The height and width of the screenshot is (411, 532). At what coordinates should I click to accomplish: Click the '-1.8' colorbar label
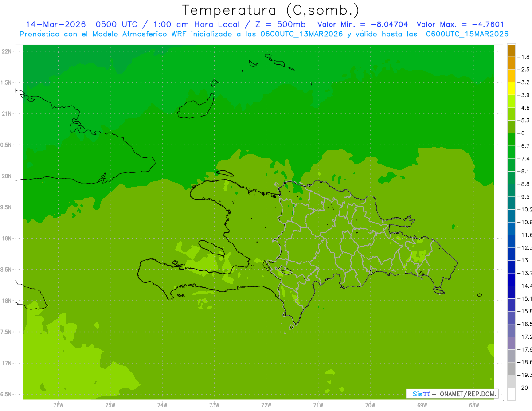click(x=524, y=57)
